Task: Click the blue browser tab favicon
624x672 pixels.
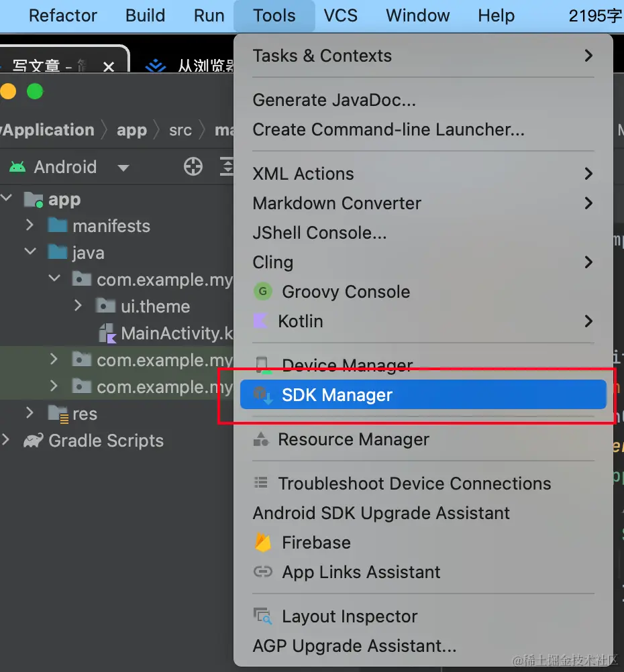Action: coord(155,66)
